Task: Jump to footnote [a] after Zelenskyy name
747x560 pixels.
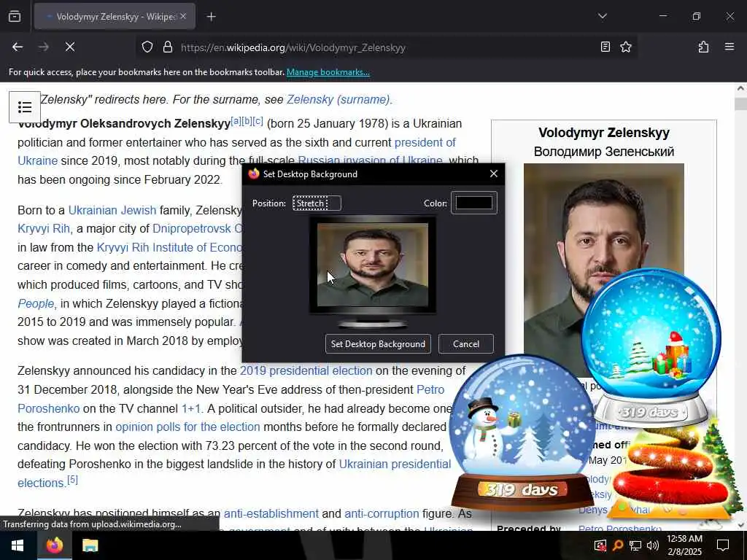Action: coord(236,121)
